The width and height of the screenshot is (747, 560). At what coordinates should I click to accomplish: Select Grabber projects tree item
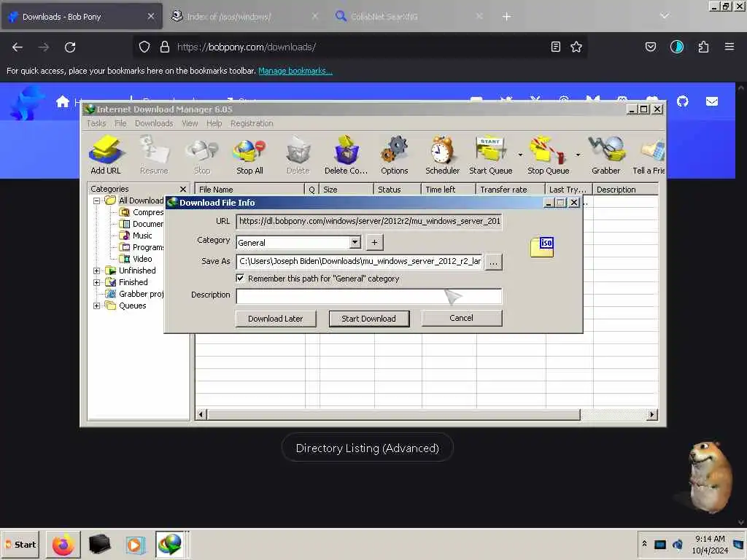[135, 294]
